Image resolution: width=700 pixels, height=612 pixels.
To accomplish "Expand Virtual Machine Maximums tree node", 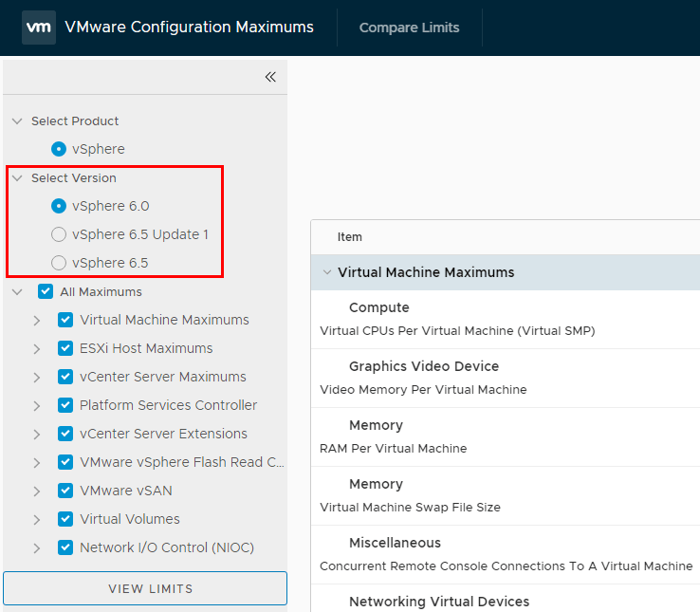I will [x=37, y=321].
